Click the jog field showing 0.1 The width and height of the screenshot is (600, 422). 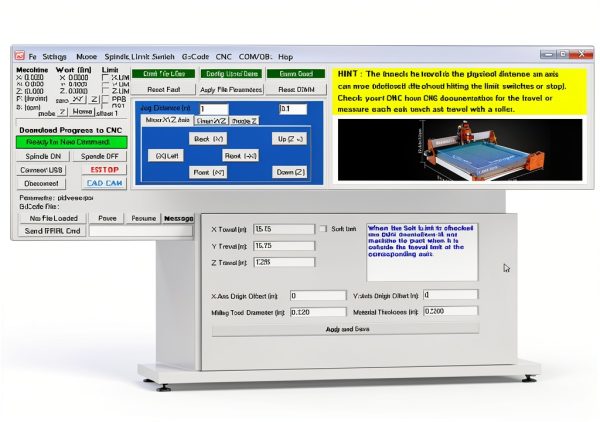point(293,109)
